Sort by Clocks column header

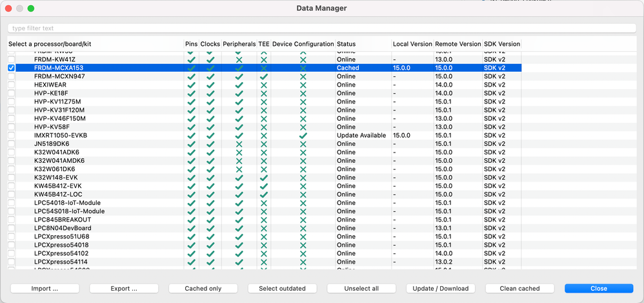(x=210, y=44)
